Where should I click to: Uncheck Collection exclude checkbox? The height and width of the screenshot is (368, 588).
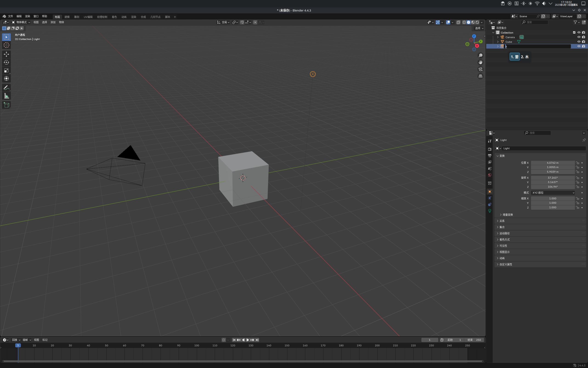coord(574,32)
